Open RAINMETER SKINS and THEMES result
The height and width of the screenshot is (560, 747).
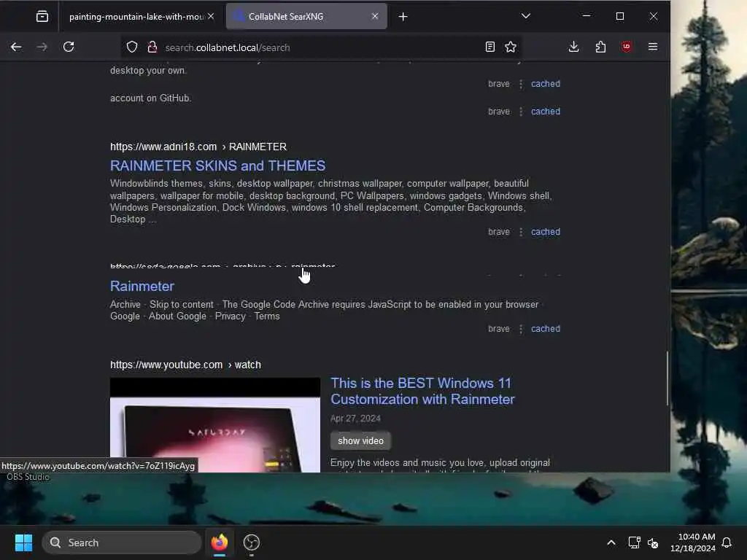point(217,166)
